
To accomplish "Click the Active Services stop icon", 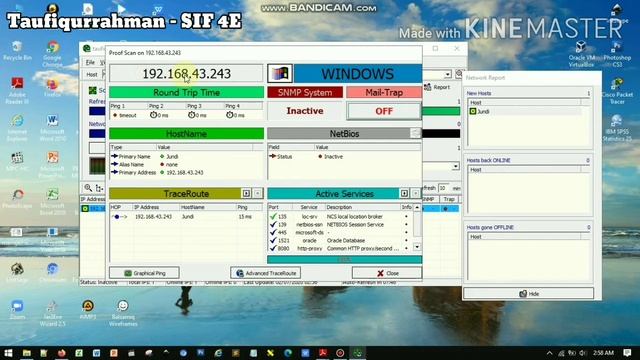I will (x=416, y=193).
